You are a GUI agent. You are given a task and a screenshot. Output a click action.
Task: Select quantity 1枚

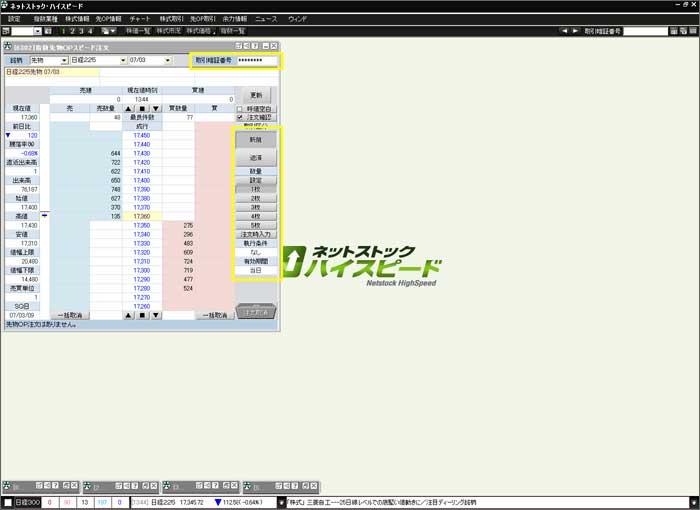click(256, 189)
